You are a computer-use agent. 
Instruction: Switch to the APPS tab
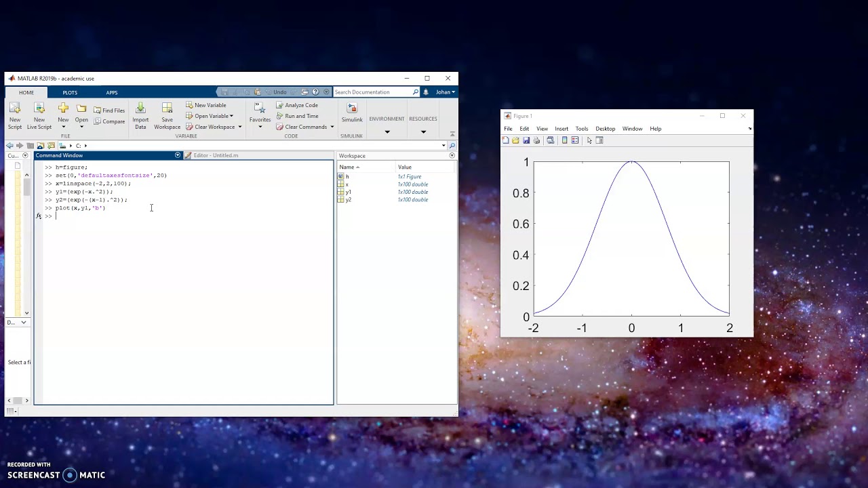click(x=112, y=92)
